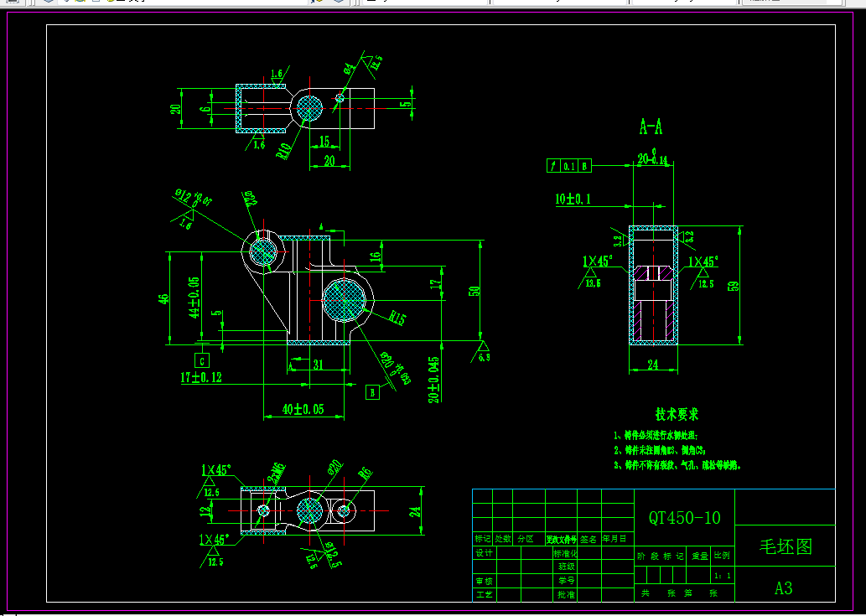Select the 比例 scale label cell
Screen dimensions: 866x616
tap(723, 556)
